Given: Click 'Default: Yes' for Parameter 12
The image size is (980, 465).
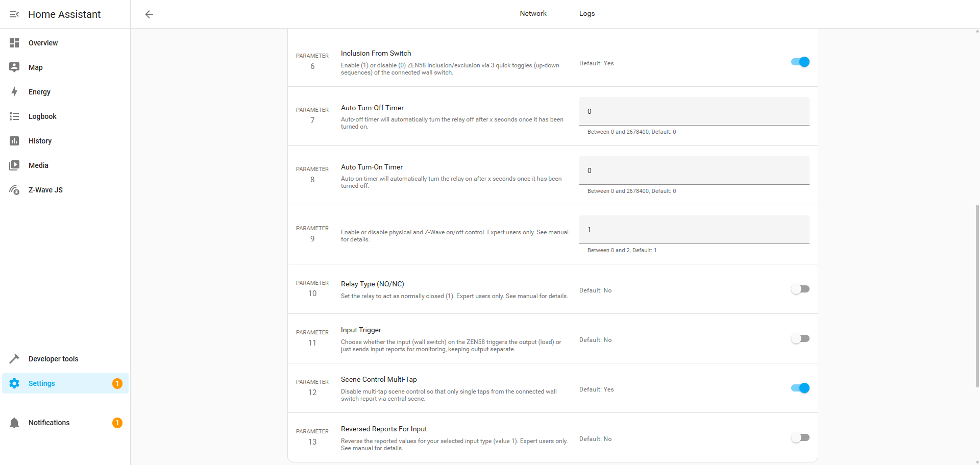Looking at the screenshot, I should pos(596,389).
